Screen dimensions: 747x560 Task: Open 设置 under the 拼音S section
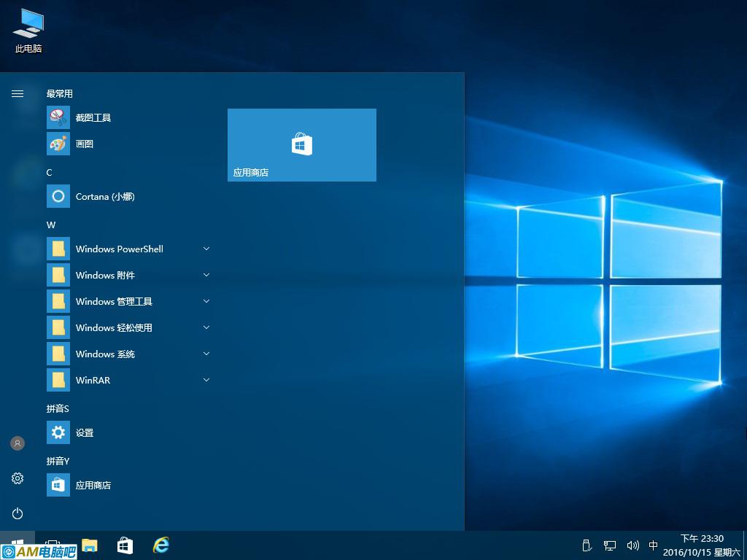[130, 432]
